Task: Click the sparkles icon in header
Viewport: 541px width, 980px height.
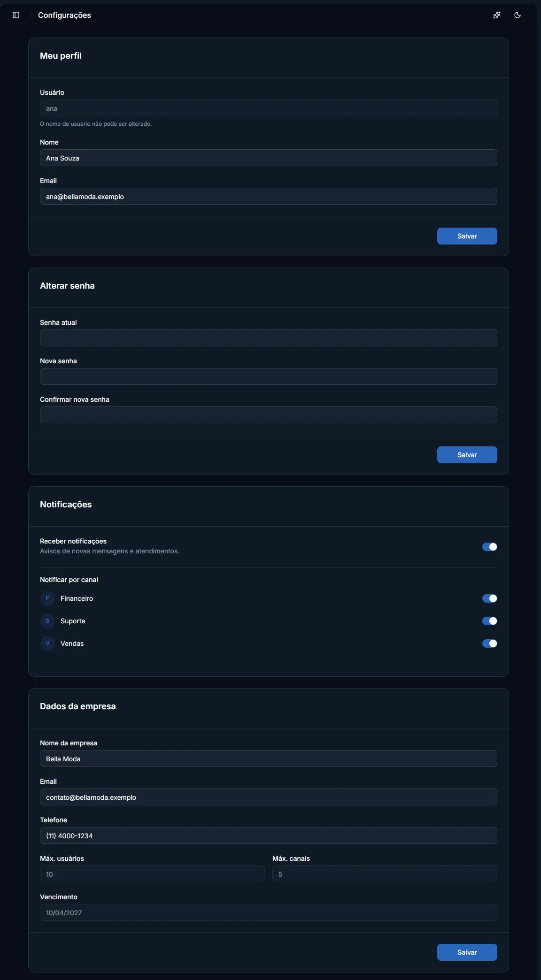Action: coord(497,15)
